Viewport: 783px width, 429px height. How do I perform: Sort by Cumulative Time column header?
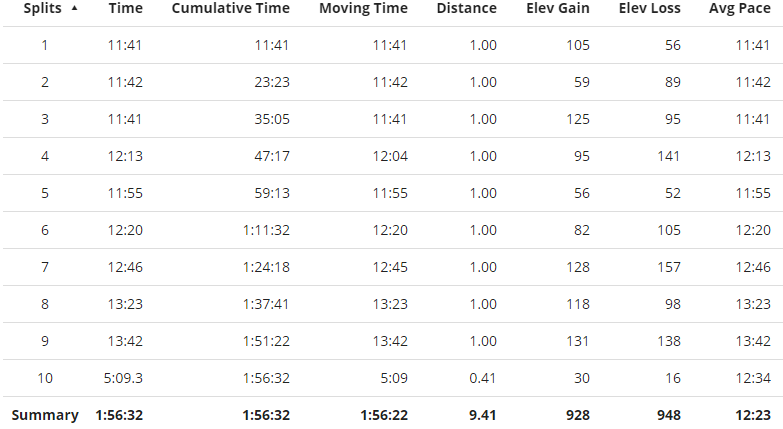pos(231,8)
